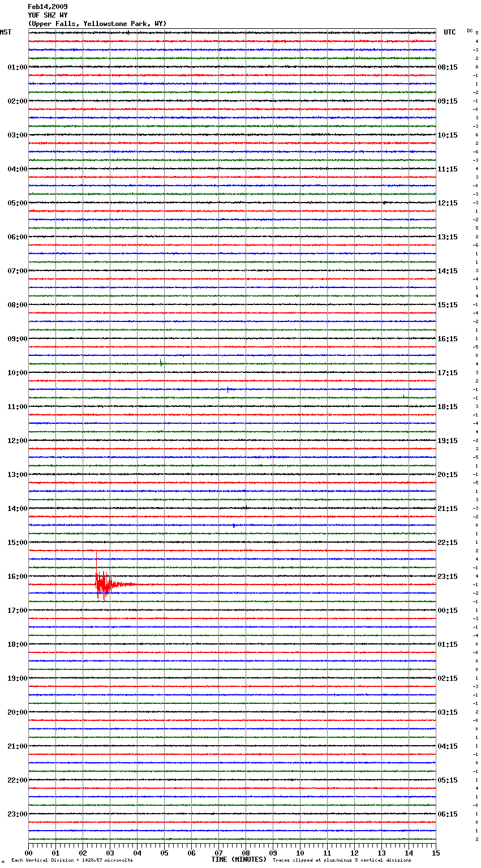Click the small spike on the green trace before 10:00
Viewport: 481px width, 868px height.
pyautogui.click(x=161, y=363)
